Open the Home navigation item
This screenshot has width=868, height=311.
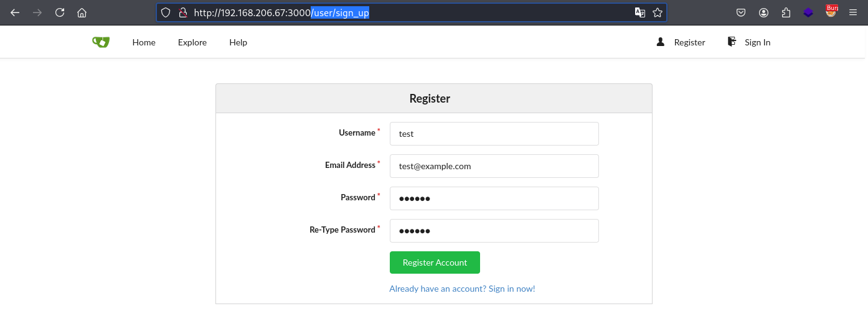pos(144,42)
